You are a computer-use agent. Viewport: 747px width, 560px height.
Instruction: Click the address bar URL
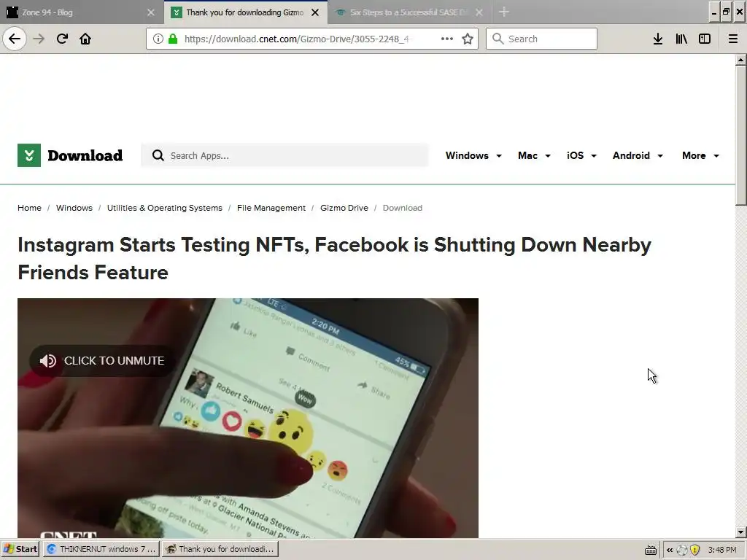tap(298, 39)
